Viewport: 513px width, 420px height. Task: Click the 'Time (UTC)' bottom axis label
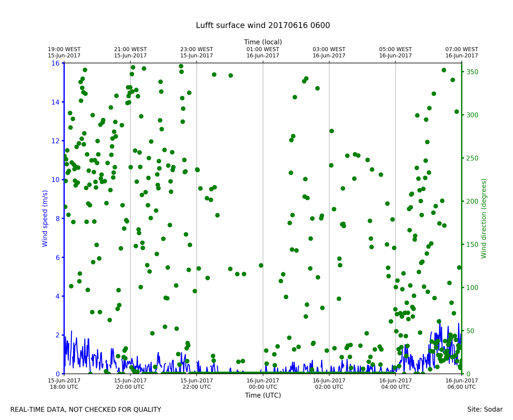click(x=263, y=395)
